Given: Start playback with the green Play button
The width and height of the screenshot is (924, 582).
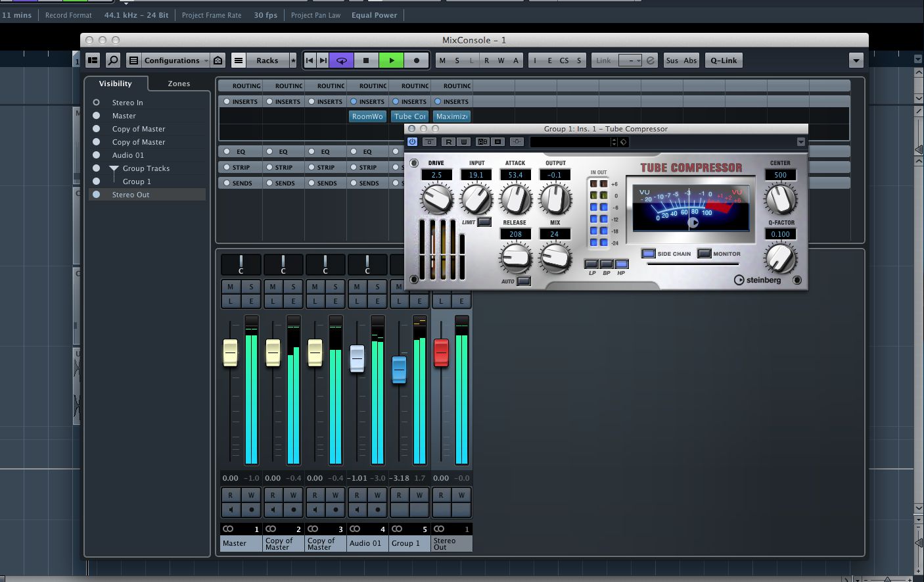Looking at the screenshot, I should pos(392,61).
